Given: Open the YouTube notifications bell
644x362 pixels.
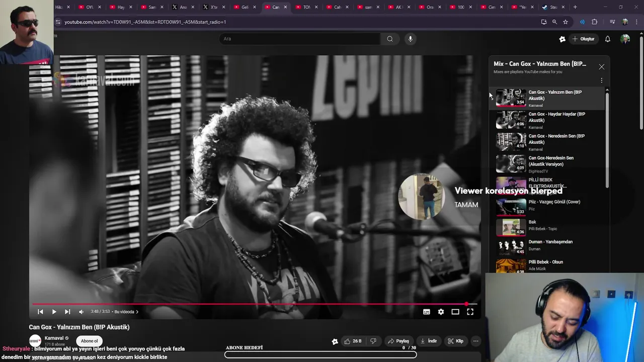Looking at the screenshot, I should pyautogui.click(x=607, y=39).
